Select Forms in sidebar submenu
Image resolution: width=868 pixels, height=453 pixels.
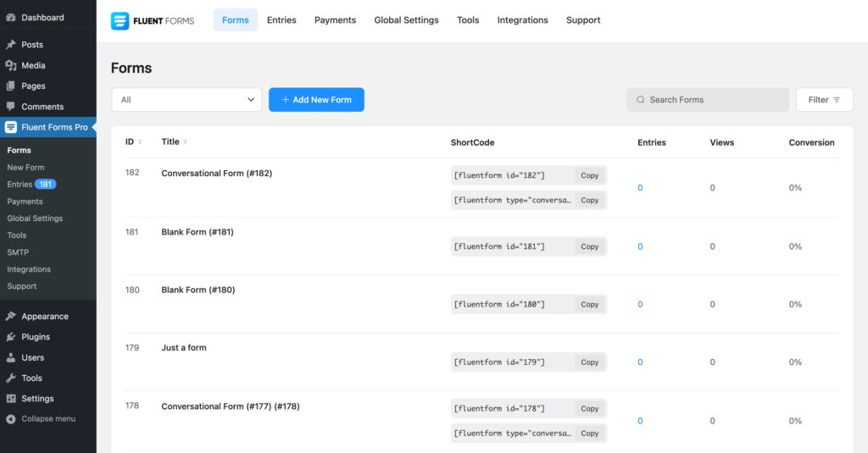pos(19,151)
